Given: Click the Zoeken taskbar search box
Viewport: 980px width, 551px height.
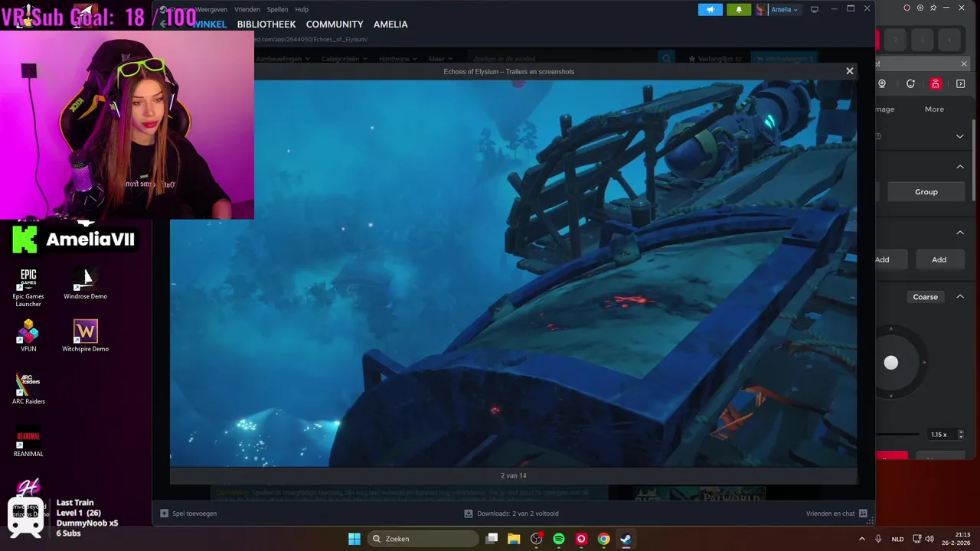Looking at the screenshot, I should (x=422, y=539).
